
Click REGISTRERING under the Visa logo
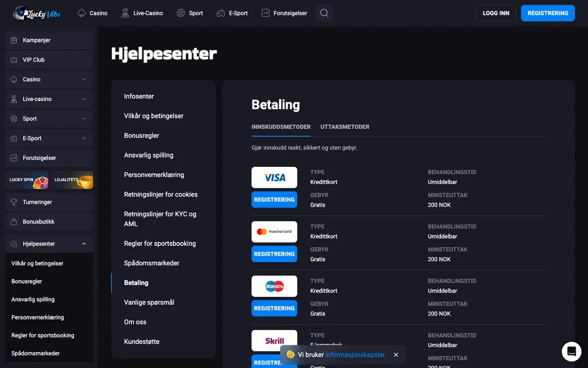coord(274,200)
